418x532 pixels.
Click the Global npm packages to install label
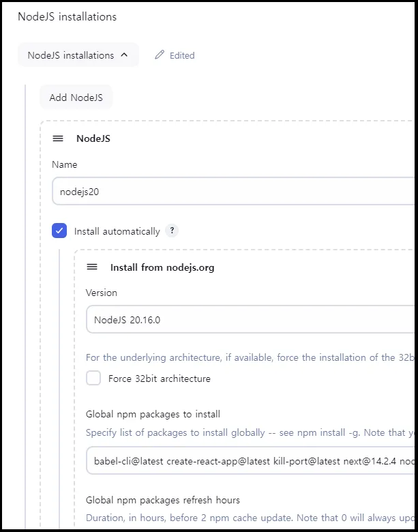(153, 414)
